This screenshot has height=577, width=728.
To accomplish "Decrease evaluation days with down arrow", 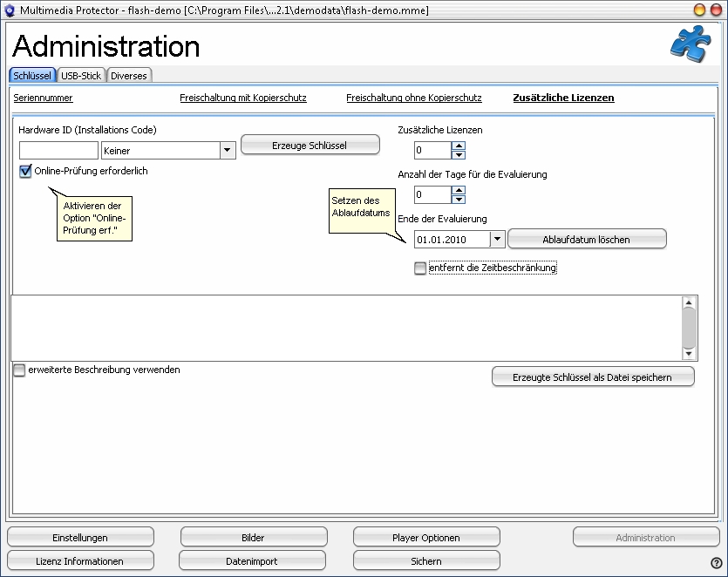I will tap(459, 200).
